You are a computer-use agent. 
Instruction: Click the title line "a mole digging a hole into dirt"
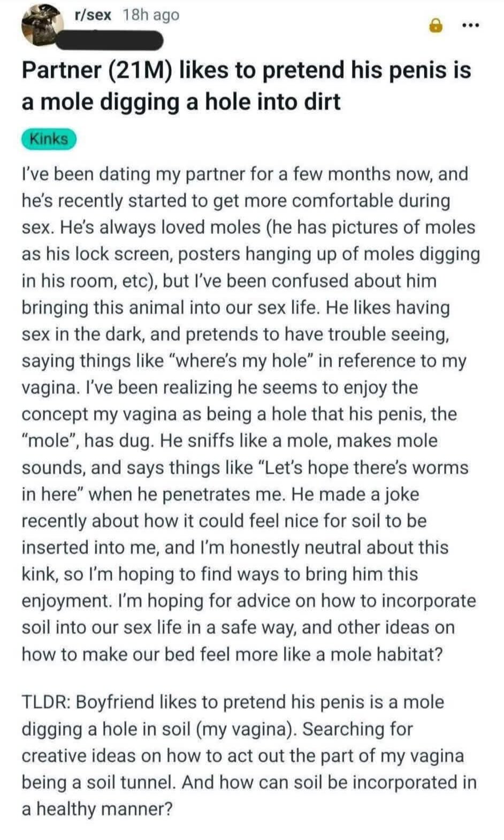181,102
